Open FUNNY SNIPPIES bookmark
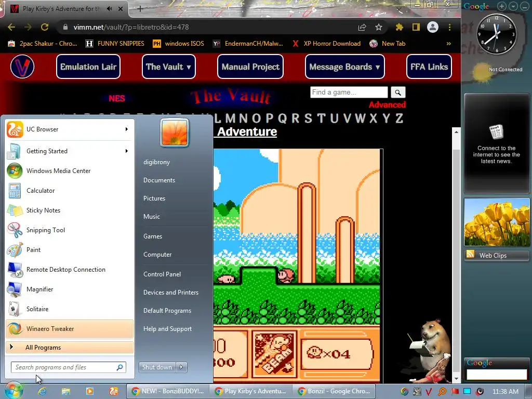Viewport: 532px width, 399px height. click(115, 44)
